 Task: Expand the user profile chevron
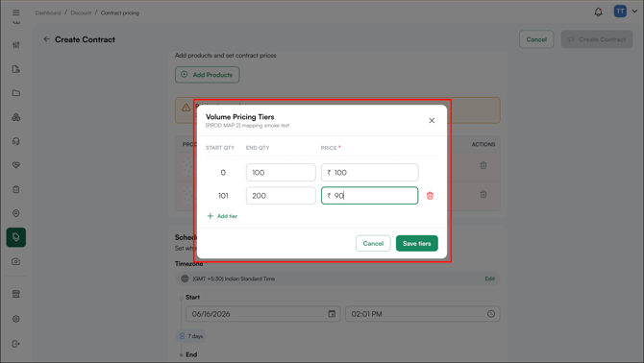(x=634, y=12)
